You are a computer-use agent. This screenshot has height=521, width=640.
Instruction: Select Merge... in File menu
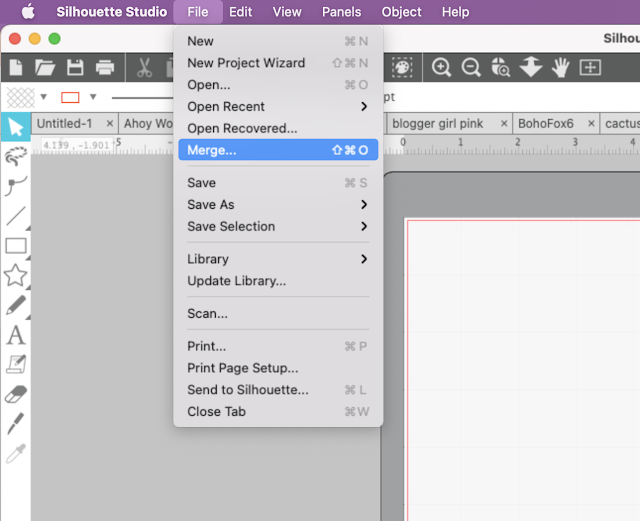[x=278, y=150]
